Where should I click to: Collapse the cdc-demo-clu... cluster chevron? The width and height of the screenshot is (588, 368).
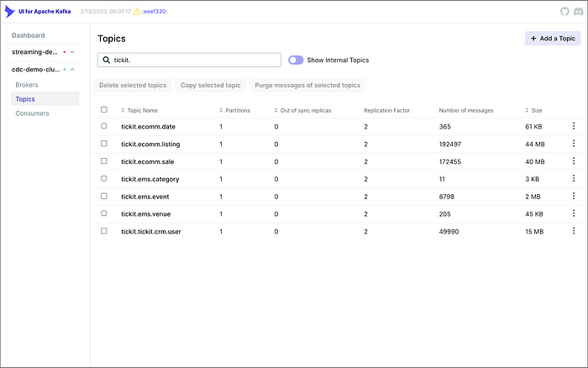(x=72, y=70)
